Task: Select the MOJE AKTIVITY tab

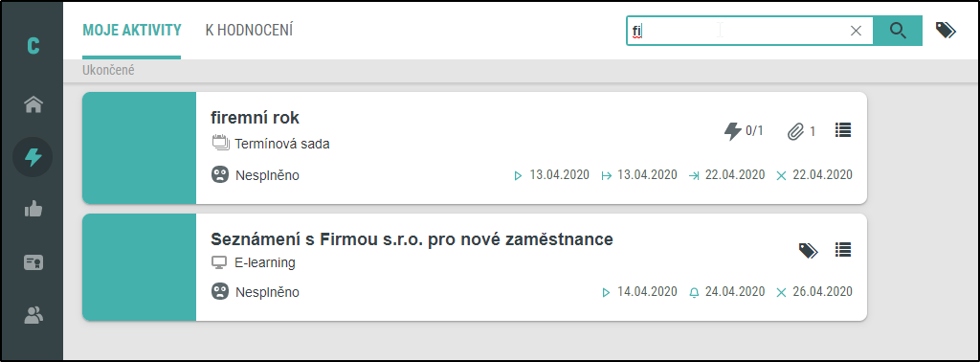Action: 132,30
